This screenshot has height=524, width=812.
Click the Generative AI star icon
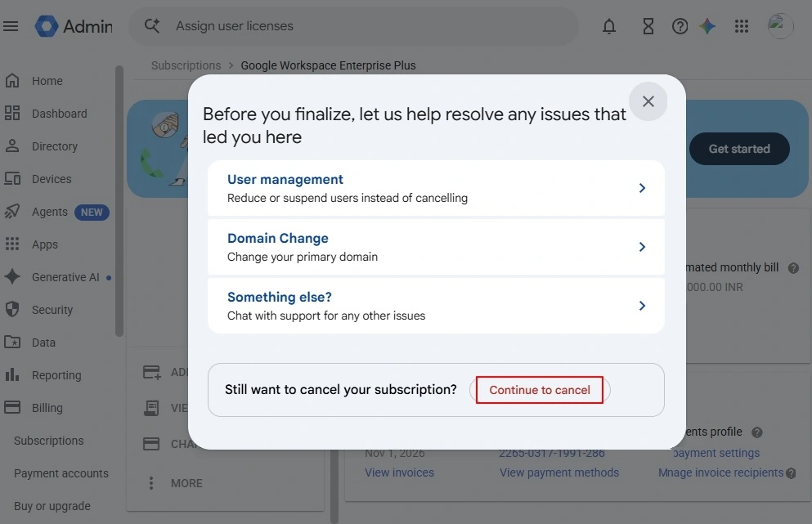tap(12, 276)
